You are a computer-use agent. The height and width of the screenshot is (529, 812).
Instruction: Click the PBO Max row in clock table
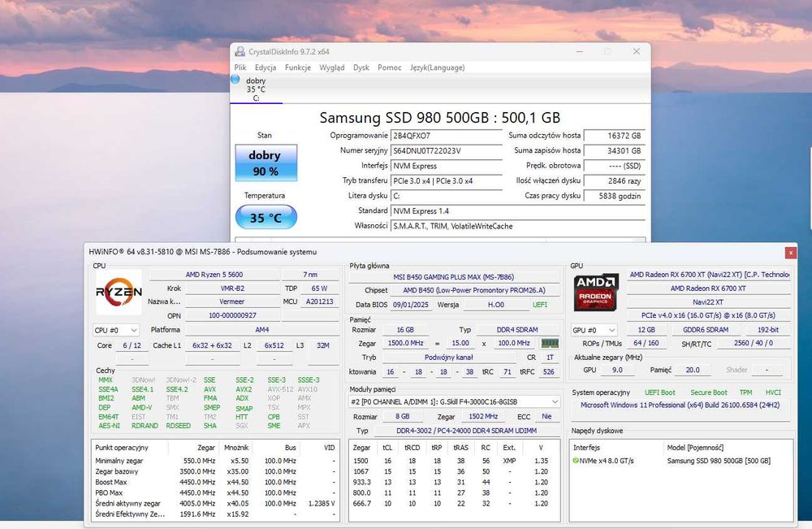[215, 492]
